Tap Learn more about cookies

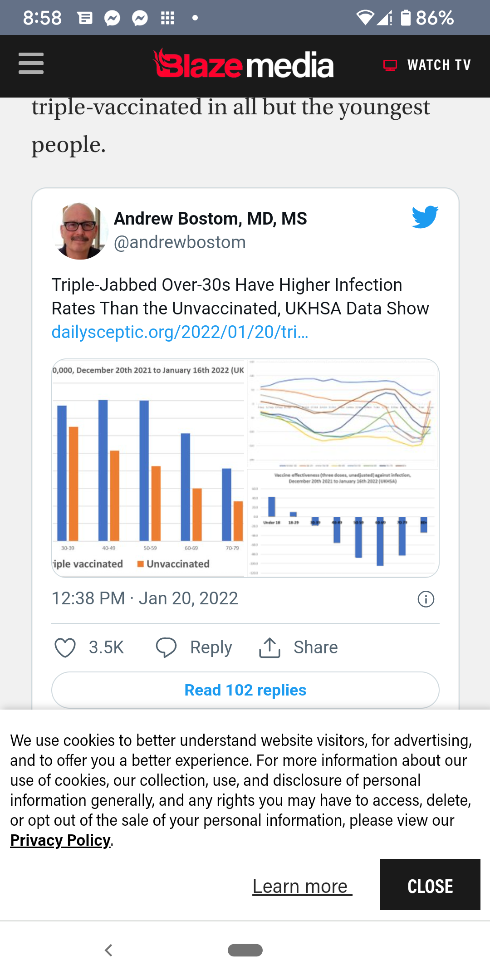(302, 886)
